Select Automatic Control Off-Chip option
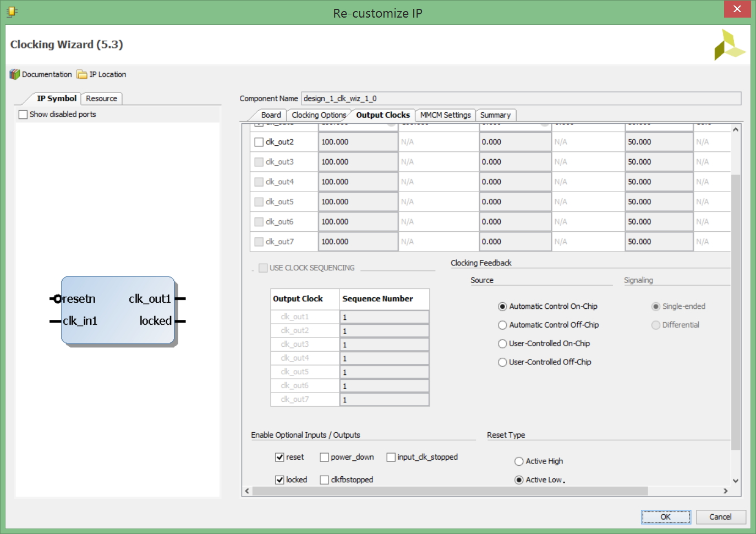Viewport: 756px width, 534px height. click(x=502, y=325)
